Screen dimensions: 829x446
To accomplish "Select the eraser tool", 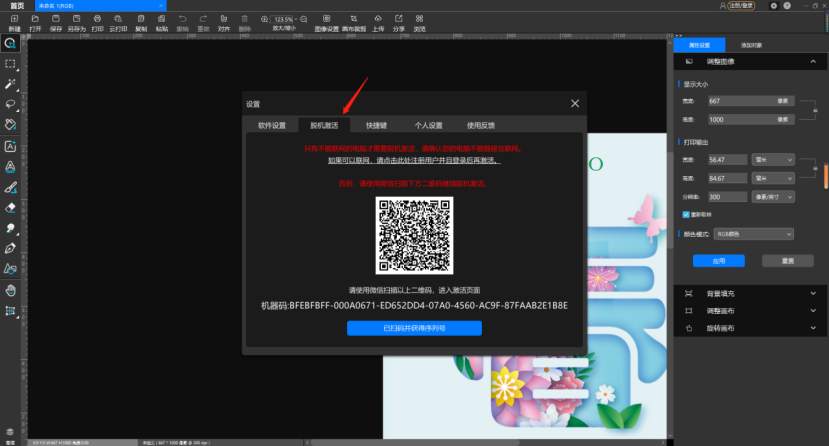I will point(11,208).
